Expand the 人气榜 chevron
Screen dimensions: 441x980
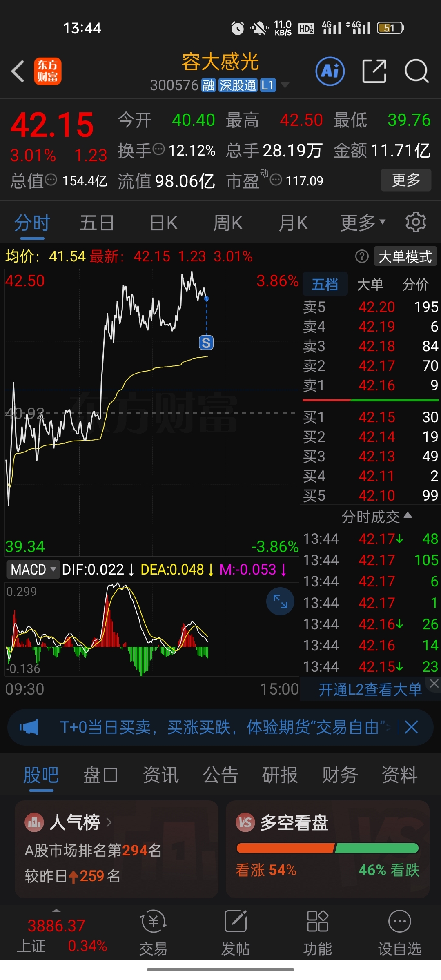coord(109,822)
